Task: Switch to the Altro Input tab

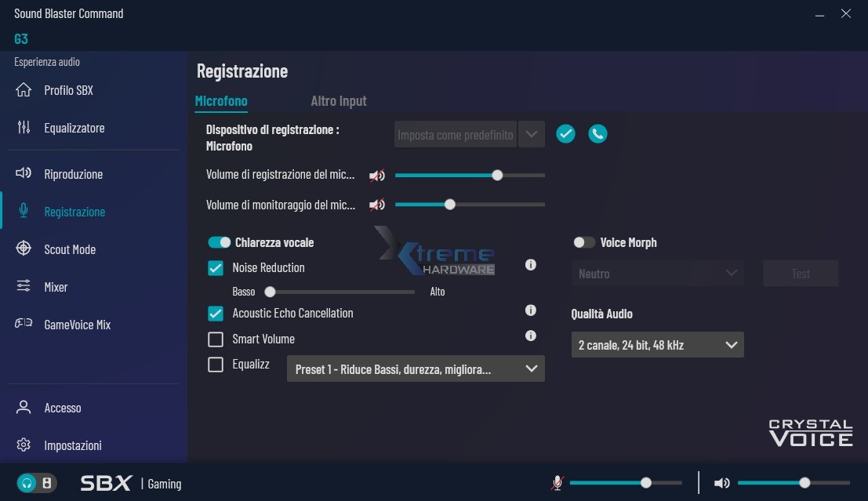Action: 339,101
